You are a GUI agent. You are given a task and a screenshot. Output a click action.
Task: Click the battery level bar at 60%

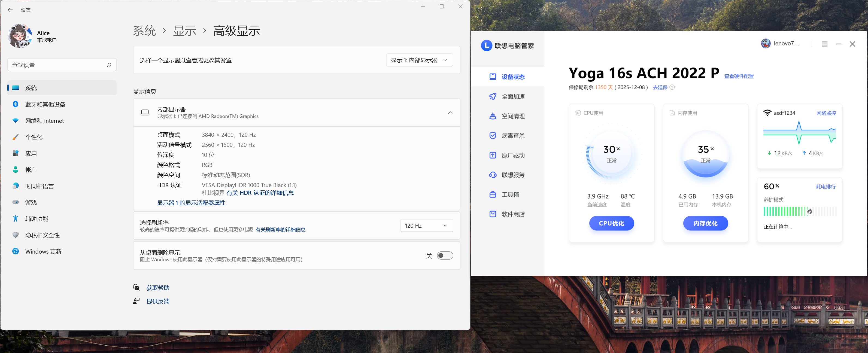coord(800,211)
